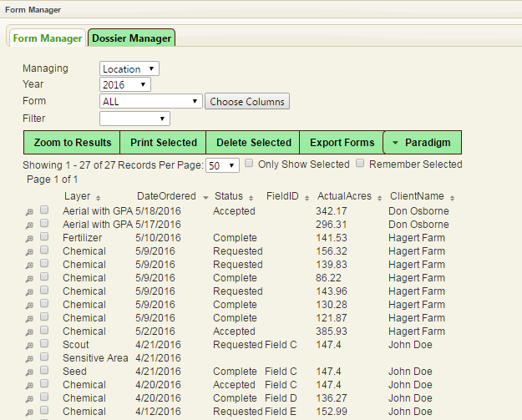Check the Seed row checkbox
The image size is (522, 420).
tap(44, 370)
